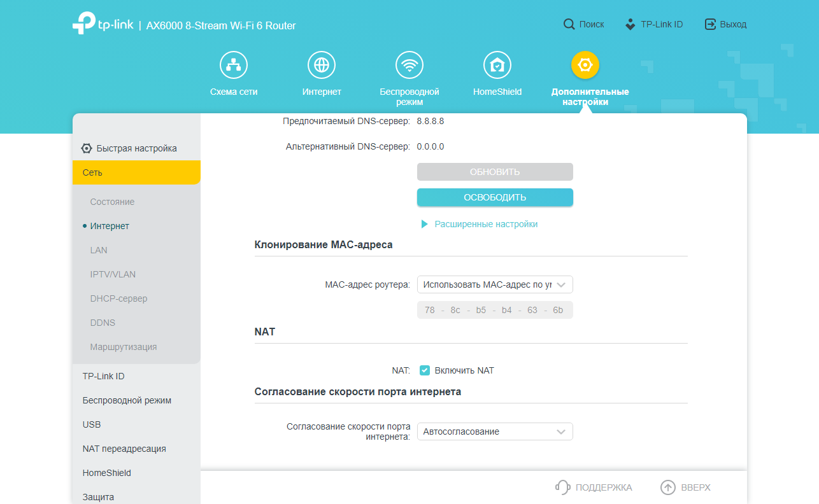Click the Клонирование MAC-адреса heading
The image size is (819, 504).
click(324, 244)
